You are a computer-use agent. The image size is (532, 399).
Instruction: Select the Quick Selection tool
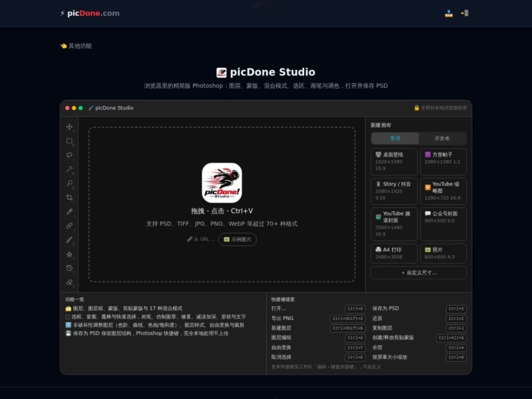[x=69, y=184]
